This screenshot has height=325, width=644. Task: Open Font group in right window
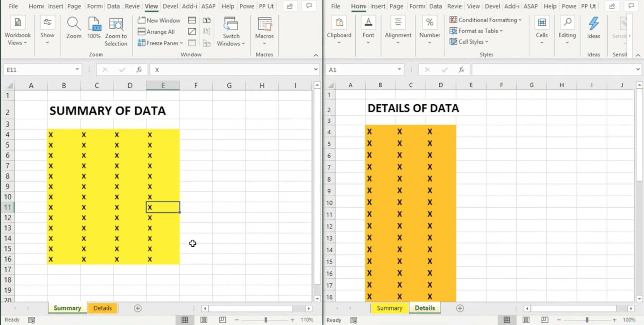368,31
